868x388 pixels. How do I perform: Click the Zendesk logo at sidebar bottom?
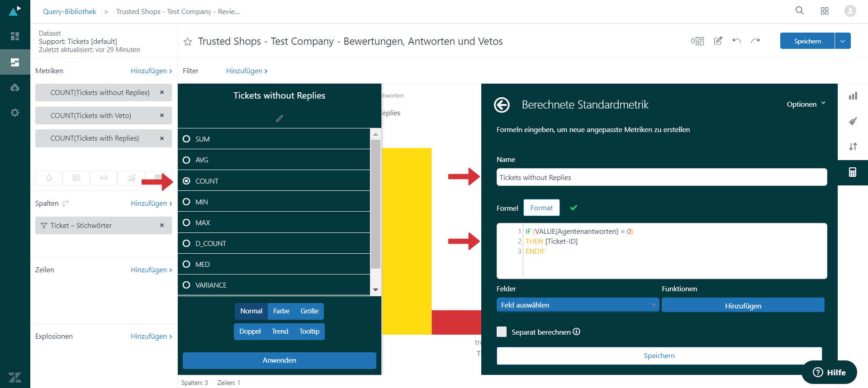(15, 377)
